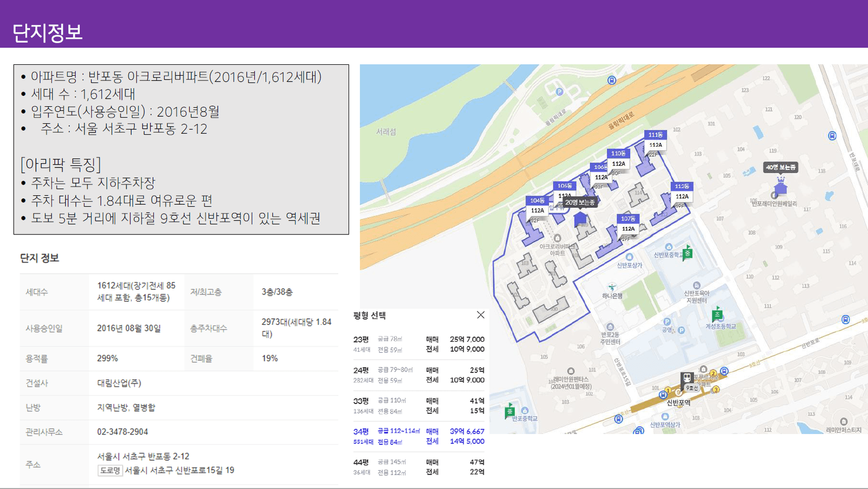
Task: Click the 299% 용적률 value
Action: point(107,358)
